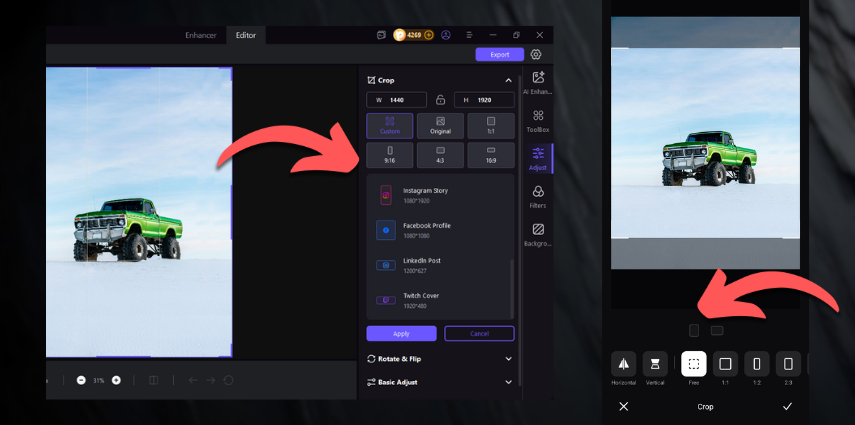This screenshot has height=425, width=855.
Task: Click the Export button
Action: (499, 55)
